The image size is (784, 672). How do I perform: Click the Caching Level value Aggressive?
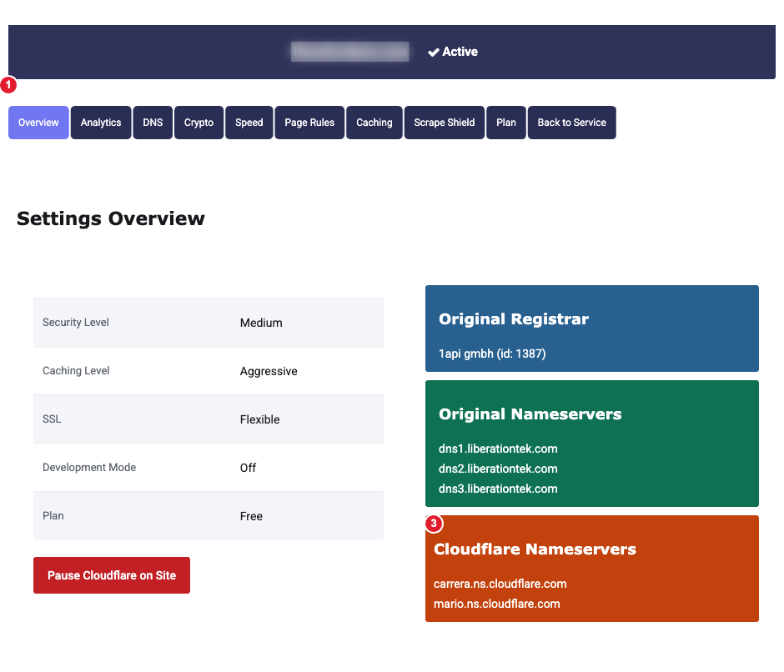[269, 372]
